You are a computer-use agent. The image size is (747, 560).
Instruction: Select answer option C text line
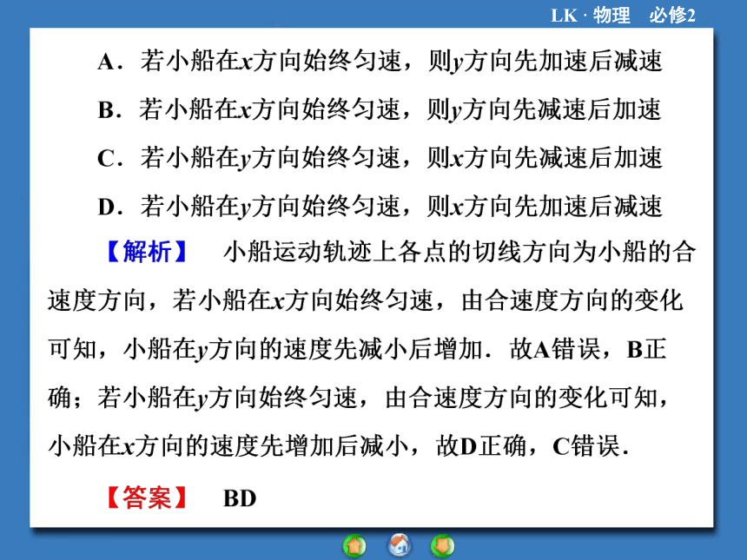380,158
